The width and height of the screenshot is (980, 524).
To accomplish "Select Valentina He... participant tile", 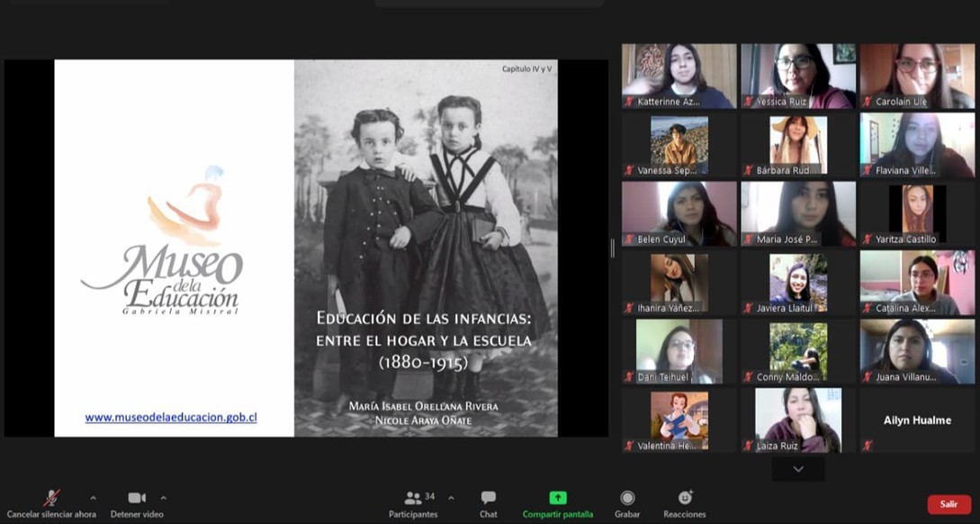I will click(x=679, y=420).
